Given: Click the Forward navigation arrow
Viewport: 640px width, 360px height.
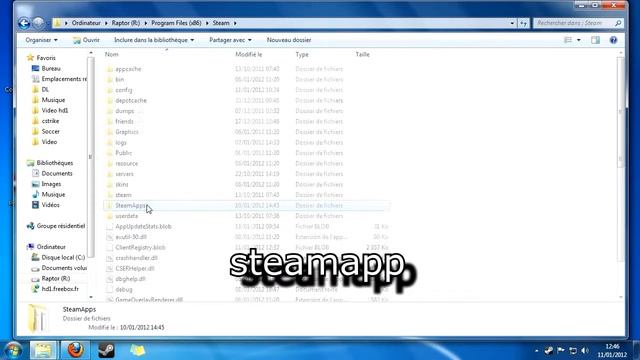Looking at the screenshot, I should tap(38, 23).
